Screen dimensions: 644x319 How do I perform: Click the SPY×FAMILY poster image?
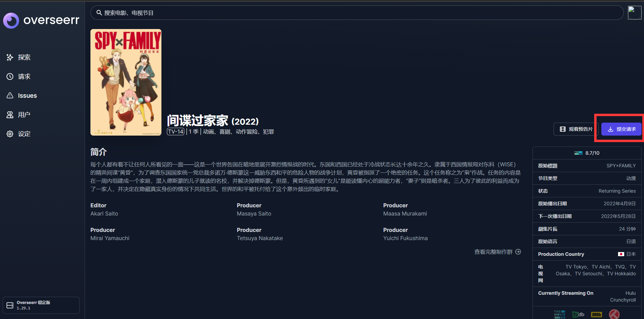tap(126, 82)
